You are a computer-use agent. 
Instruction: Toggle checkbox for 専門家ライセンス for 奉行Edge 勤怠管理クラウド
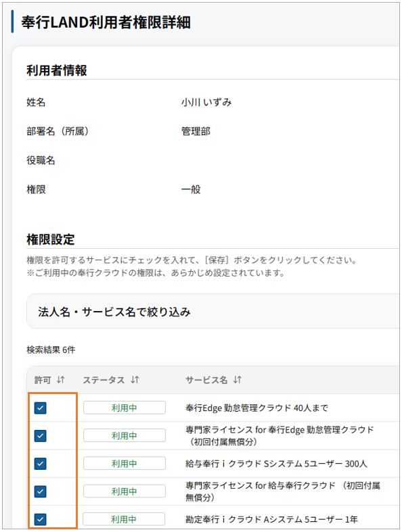[41, 435]
